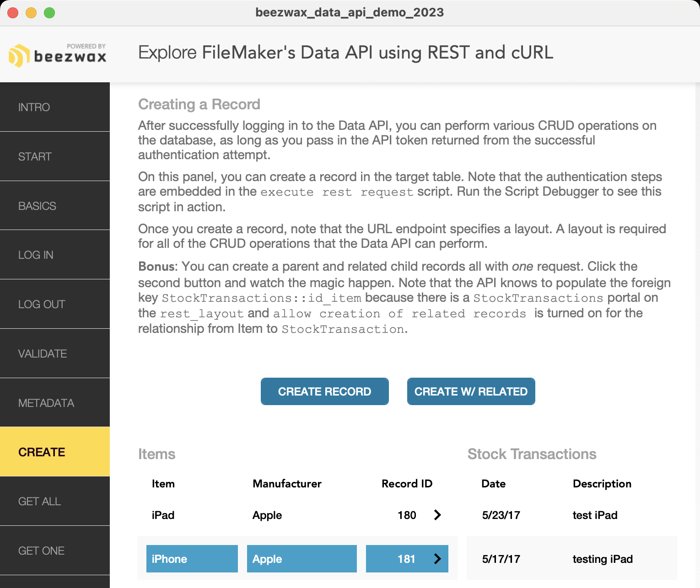Navigate to the VALIDATE tab
The height and width of the screenshot is (588, 700).
[x=55, y=353]
